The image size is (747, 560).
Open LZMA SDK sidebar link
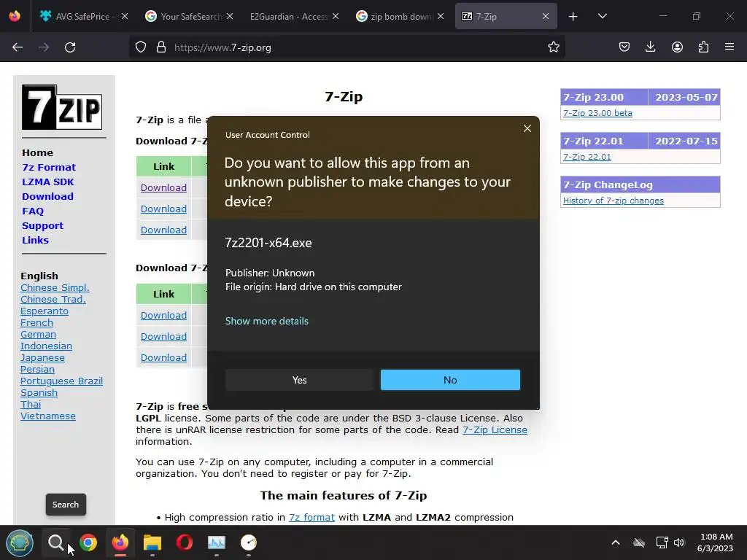pyautogui.click(x=47, y=182)
